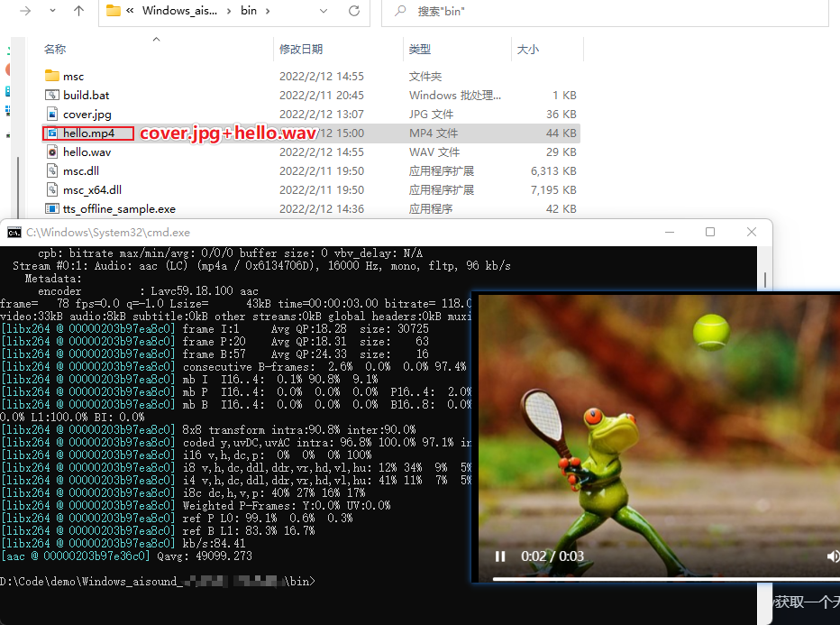The width and height of the screenshot is (840, 625).
Task: Click the build.bat file name
Action: point(87,95)
